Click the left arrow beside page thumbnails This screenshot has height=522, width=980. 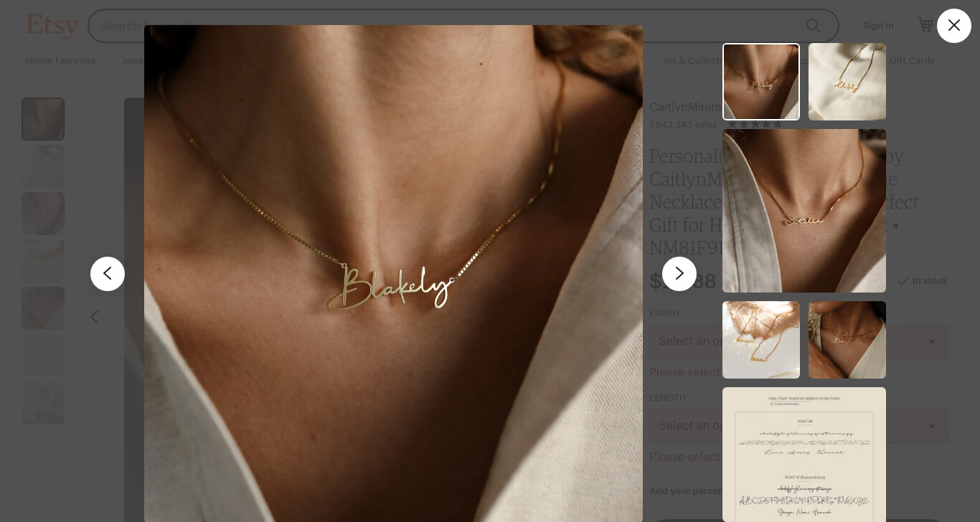tap(95, 317)
